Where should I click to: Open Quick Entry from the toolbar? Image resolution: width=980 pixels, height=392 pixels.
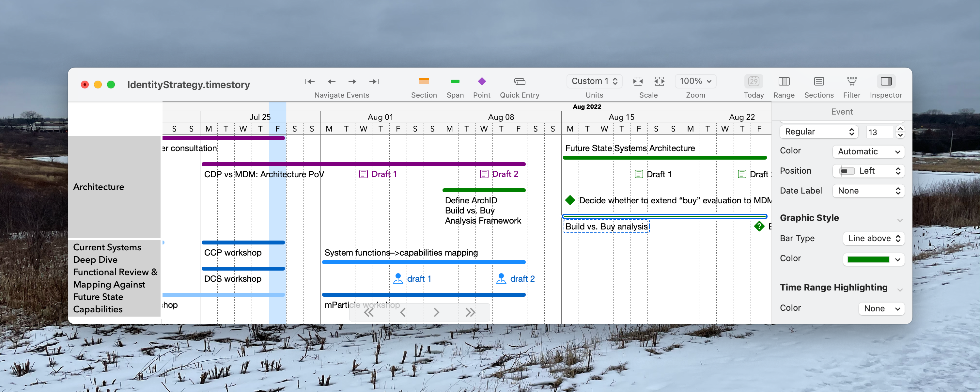pyautogui.click(x=519, y=82)
